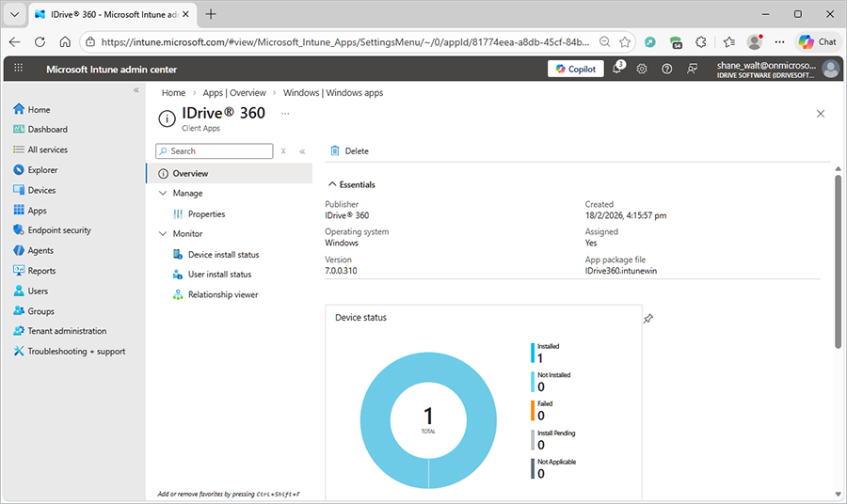The height and width of the screenshot is (504, 847).
Task: Click the Delete trash icon
Action: point(335,151)
